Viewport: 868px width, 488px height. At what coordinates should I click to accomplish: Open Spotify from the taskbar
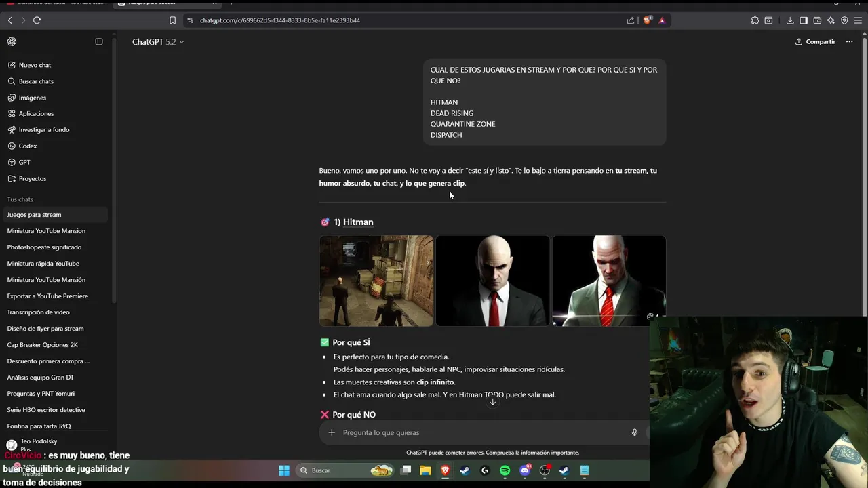(x=505, y=470)
